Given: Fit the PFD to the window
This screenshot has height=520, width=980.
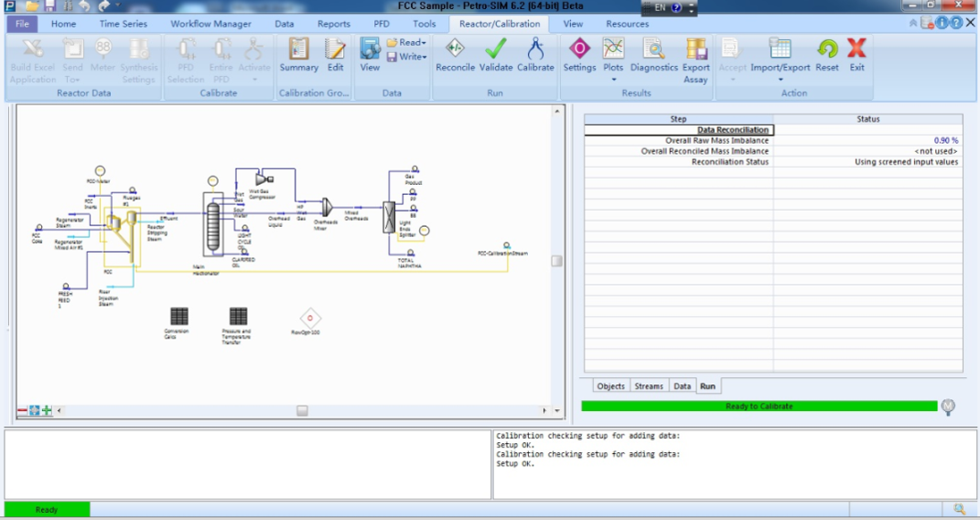Looking at the screenshot, I should [35, 411].
